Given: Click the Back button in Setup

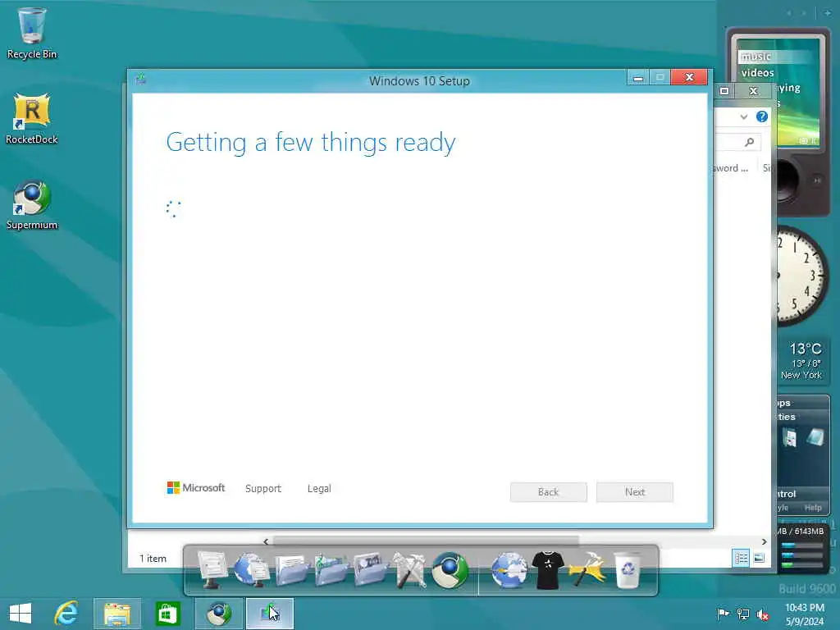Looking at the screenshot, I should point(549,492).
